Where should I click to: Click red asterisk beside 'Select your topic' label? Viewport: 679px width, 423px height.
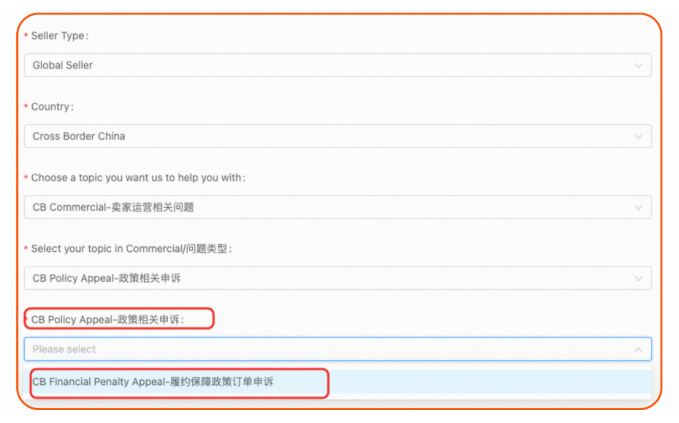click(x=26, y=248)
